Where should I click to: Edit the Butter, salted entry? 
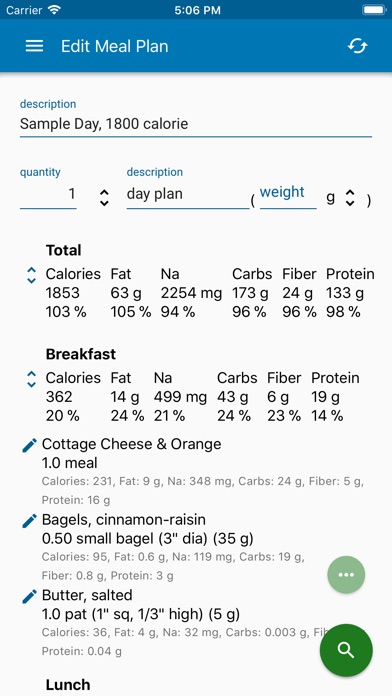(29, 596)
